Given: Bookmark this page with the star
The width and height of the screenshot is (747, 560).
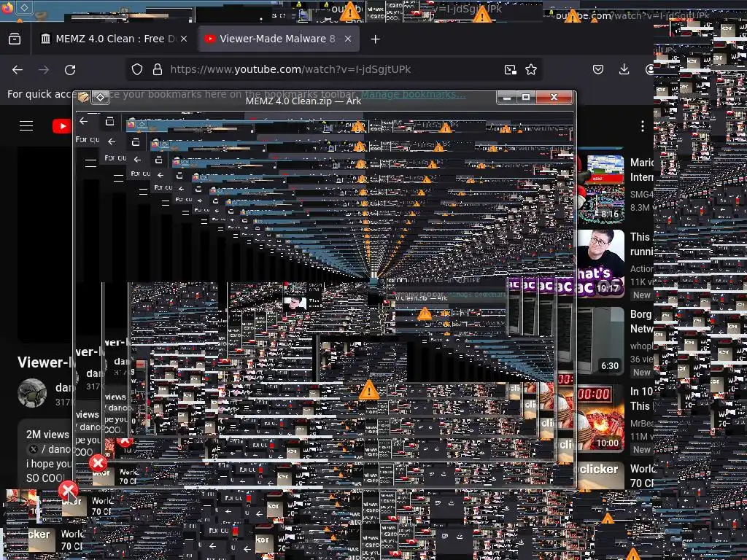Looking at the screenshot, I should (531, 69).
